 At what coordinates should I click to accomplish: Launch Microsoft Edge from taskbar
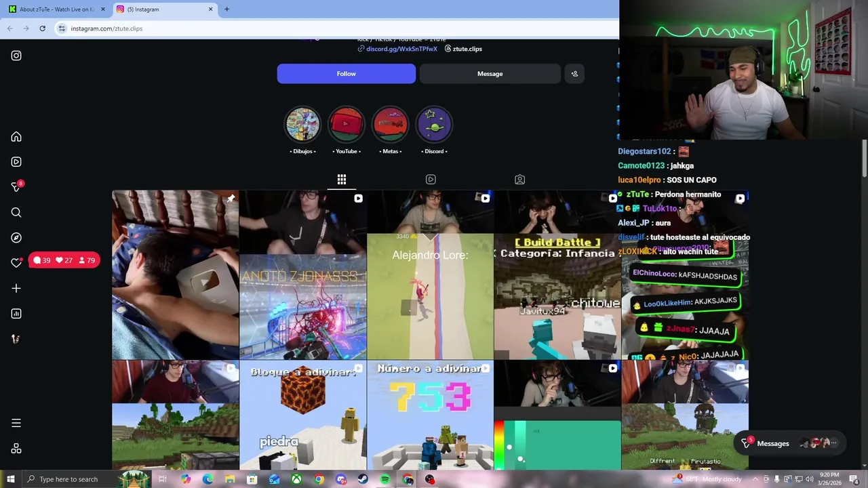(x=208, y=479)
